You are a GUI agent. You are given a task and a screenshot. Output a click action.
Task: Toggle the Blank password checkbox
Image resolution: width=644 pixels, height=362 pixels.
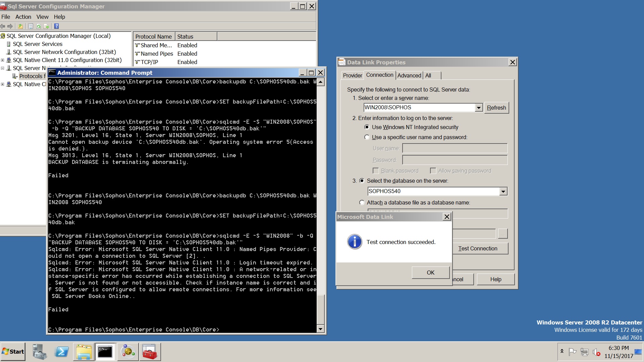tap(376, 171)
